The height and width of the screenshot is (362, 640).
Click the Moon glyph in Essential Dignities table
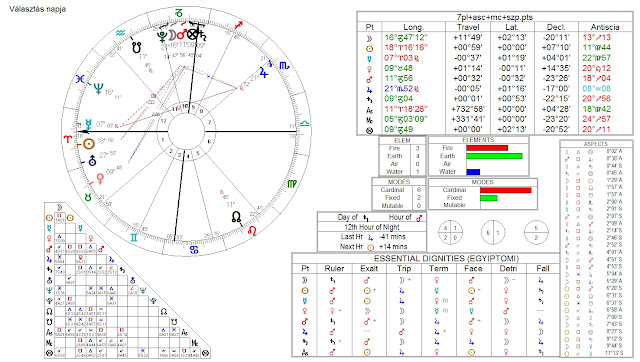coord(304,280)
